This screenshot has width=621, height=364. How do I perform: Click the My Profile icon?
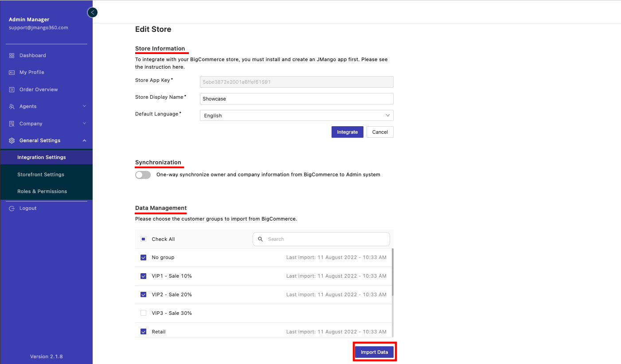point(12,72)
